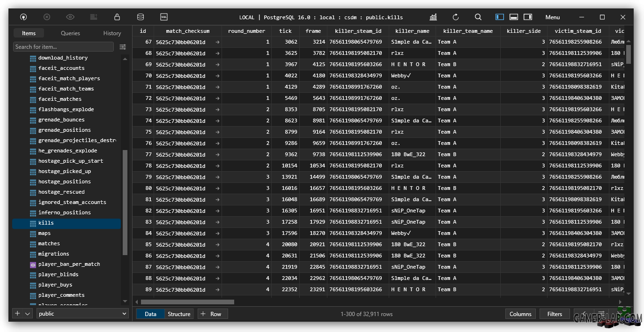The height and width of the screenshot is (332, 644).
Task: Toggle the safe mode lock icon
Action: [x=117, y=17]
